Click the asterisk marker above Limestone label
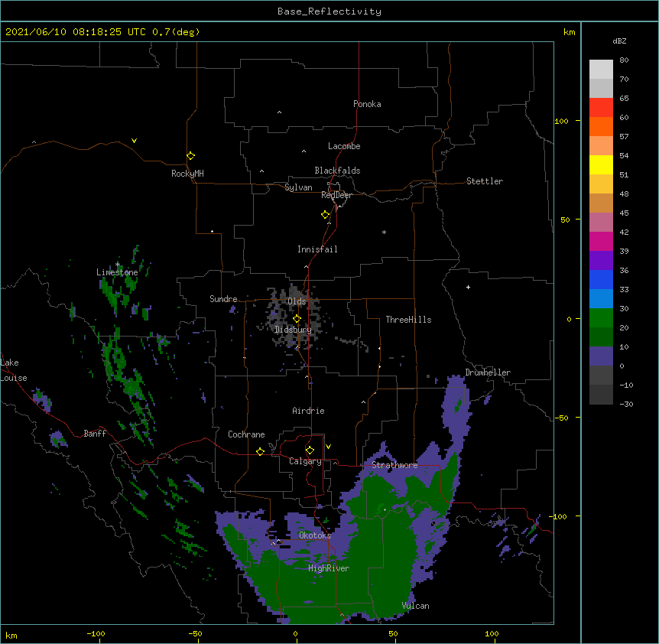Viewport: 659px width, 644px height. click(118, 265)
